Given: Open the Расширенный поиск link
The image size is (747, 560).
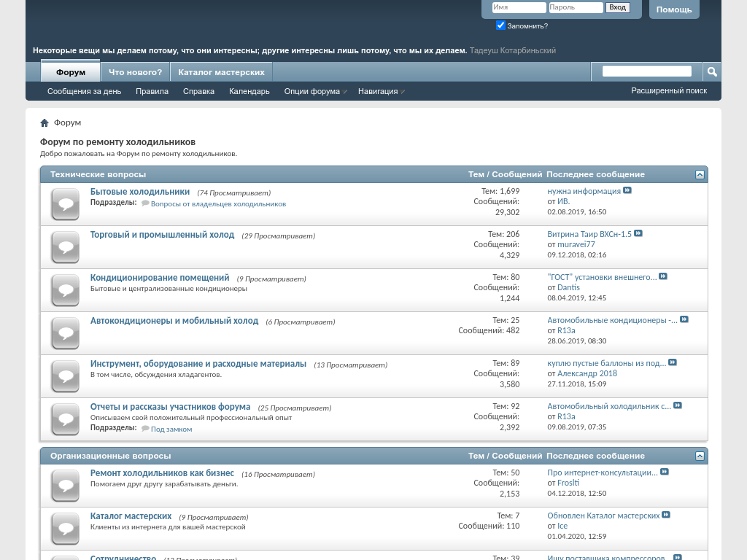Looking at the screenshot, I should click(x=669, y=91).
